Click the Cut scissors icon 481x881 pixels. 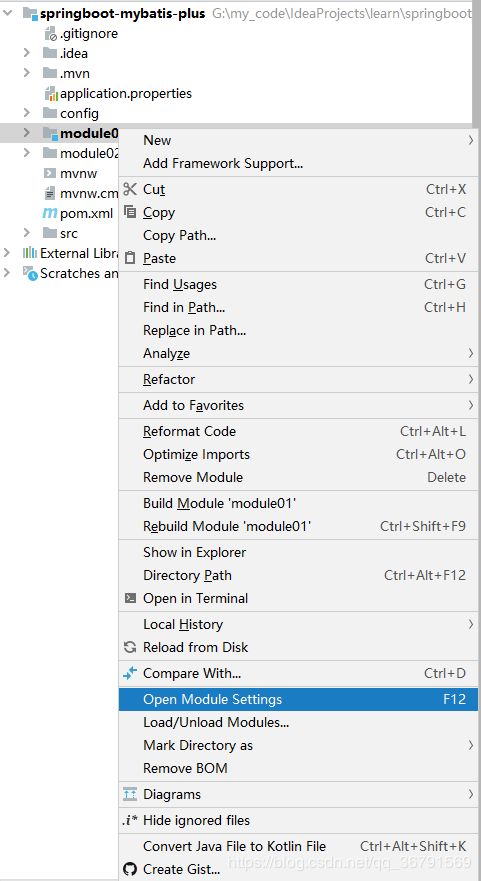tap(130, 189)
